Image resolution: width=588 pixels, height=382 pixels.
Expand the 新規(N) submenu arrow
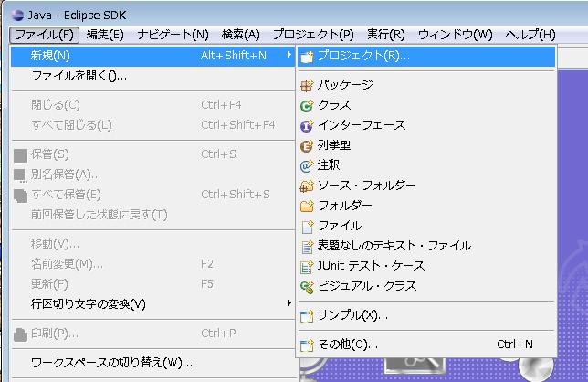289,55
